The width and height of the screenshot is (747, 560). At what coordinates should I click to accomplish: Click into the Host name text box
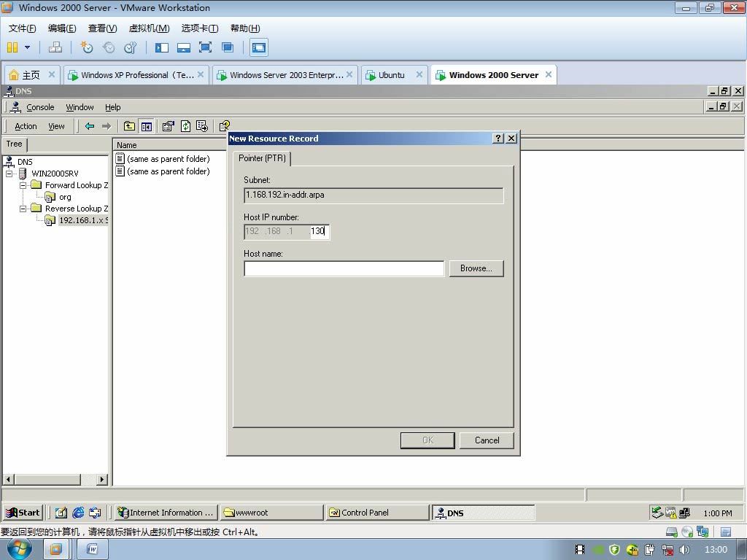tap(344, 268)
